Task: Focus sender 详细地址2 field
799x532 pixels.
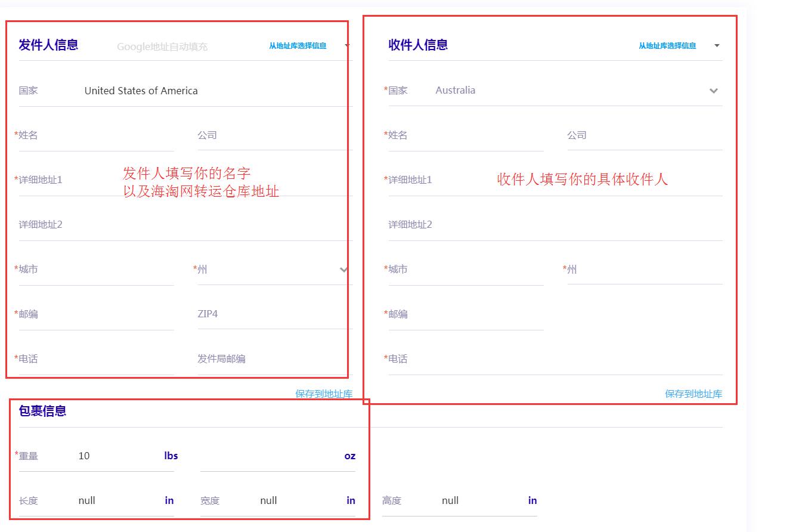Action: [x=186, y=225]
